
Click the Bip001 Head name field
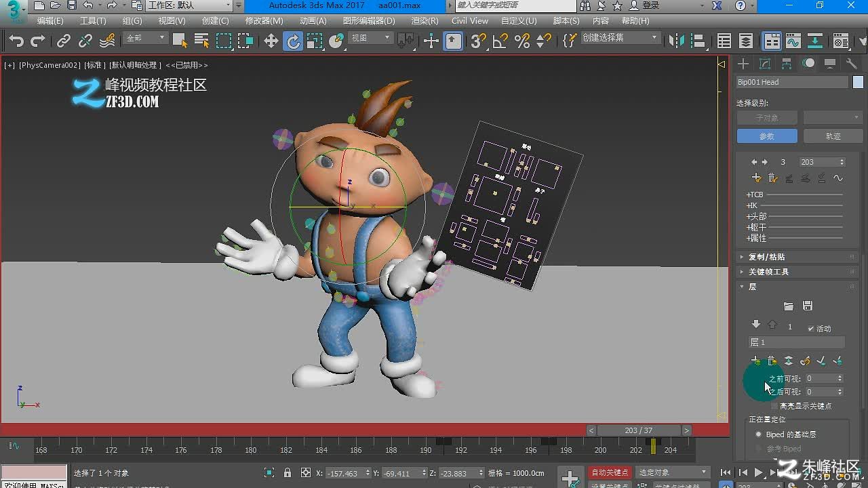(x=792, y=82)
